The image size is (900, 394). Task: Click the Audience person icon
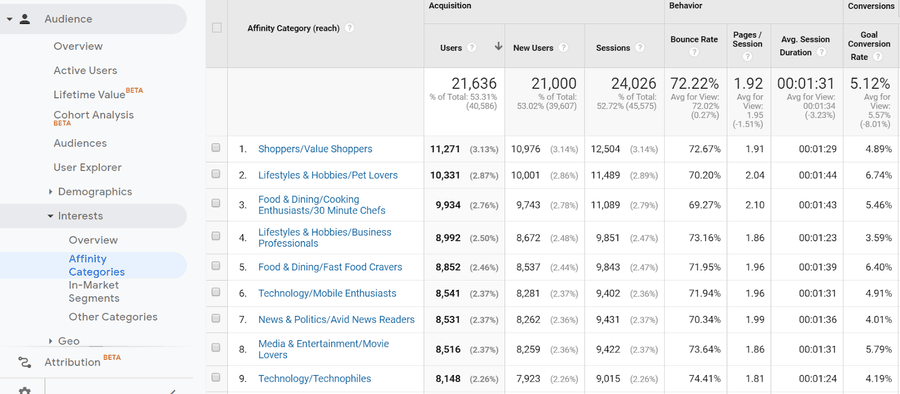pos(25,19)
